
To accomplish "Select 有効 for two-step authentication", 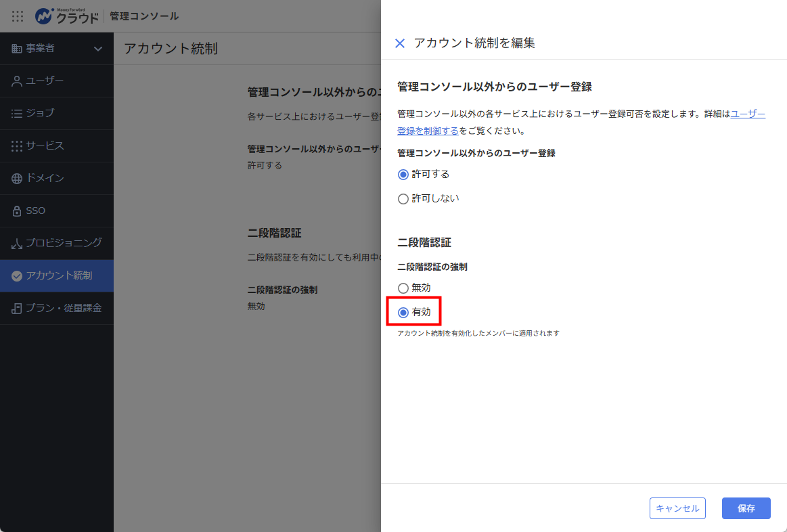I will tap(403, 313).
